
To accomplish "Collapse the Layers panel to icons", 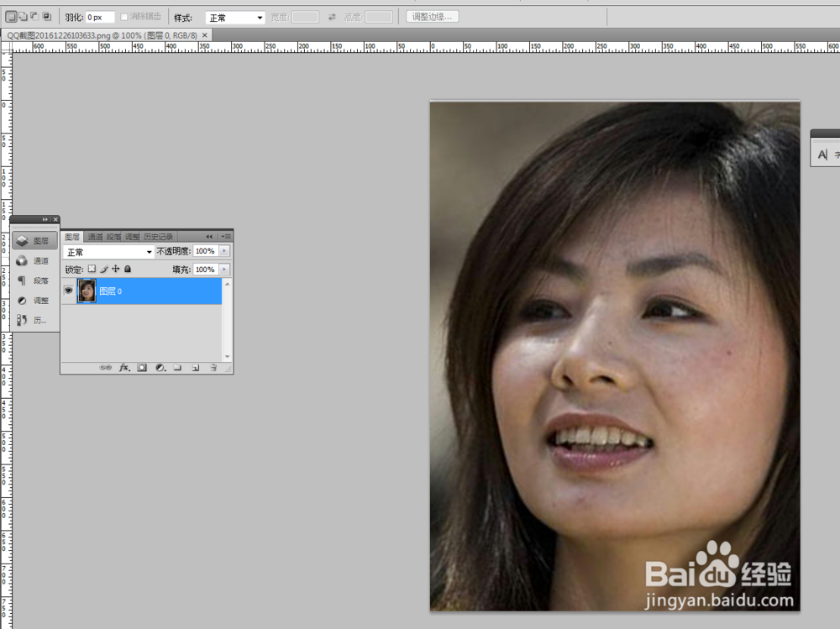I will pos(209,236).
